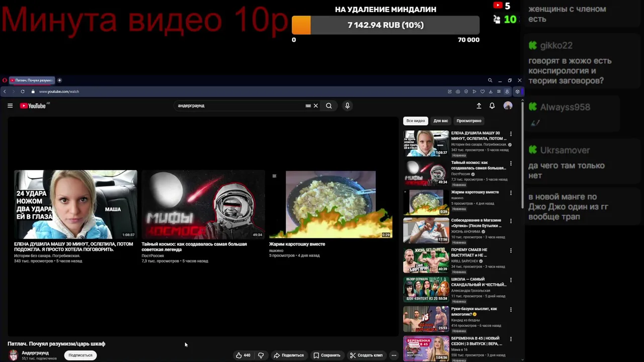Open the YouTube hamburger guide menu
The width and height of the screenshot is (644, 362).
(10, 106)
